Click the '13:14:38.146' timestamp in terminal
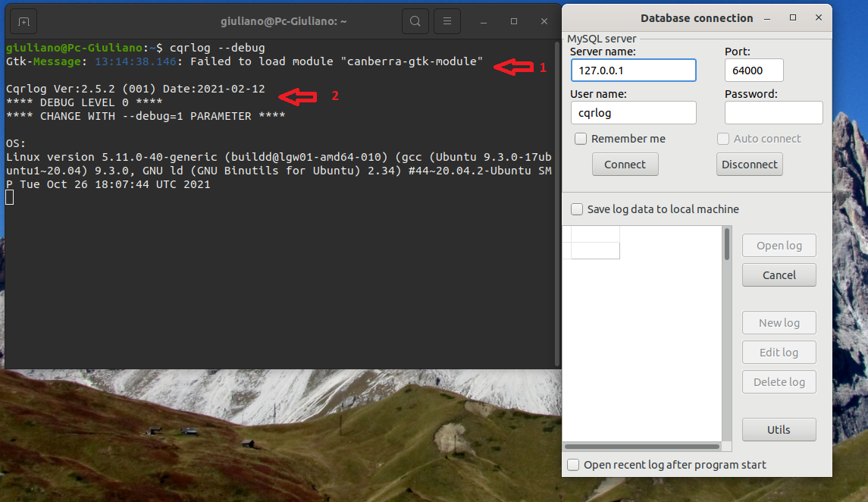Screen dimensions: 868x502 click(136, 61)
